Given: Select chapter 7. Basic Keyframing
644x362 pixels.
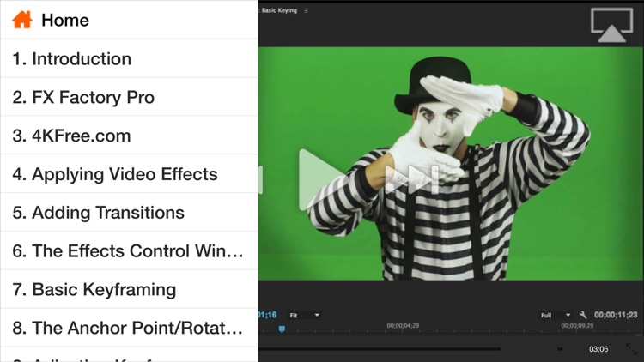Looking at the screenshot, I should [129, 289].
